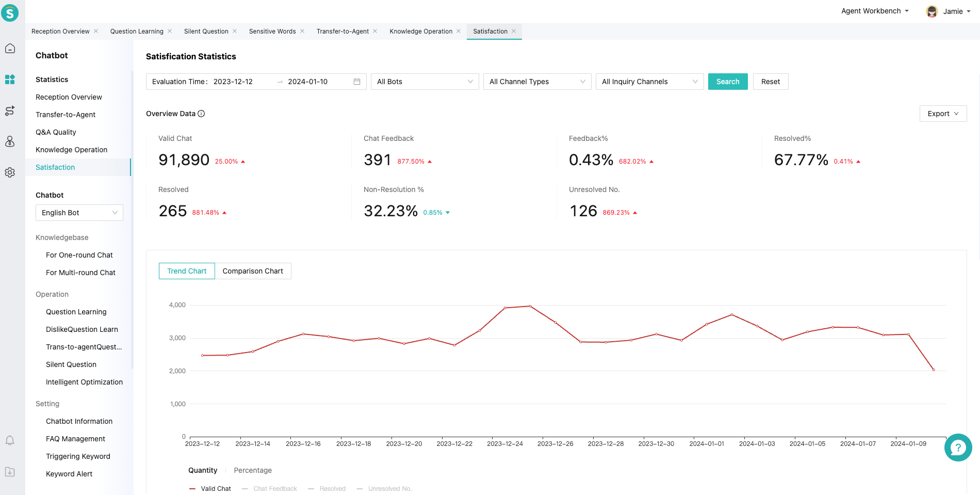Viewport: 980px width, 495px height.
Task: Click the start date 2023-12-12 field
Action: tap(233, 82)
